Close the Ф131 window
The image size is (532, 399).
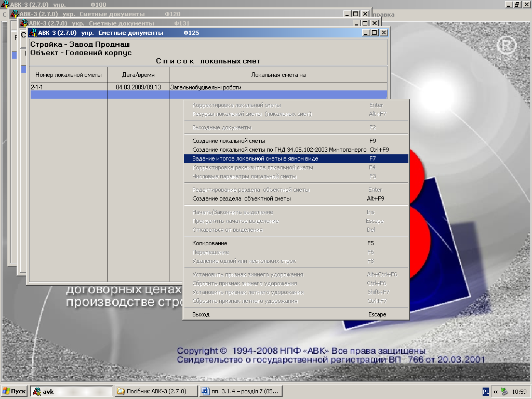(x=375, y=23)
